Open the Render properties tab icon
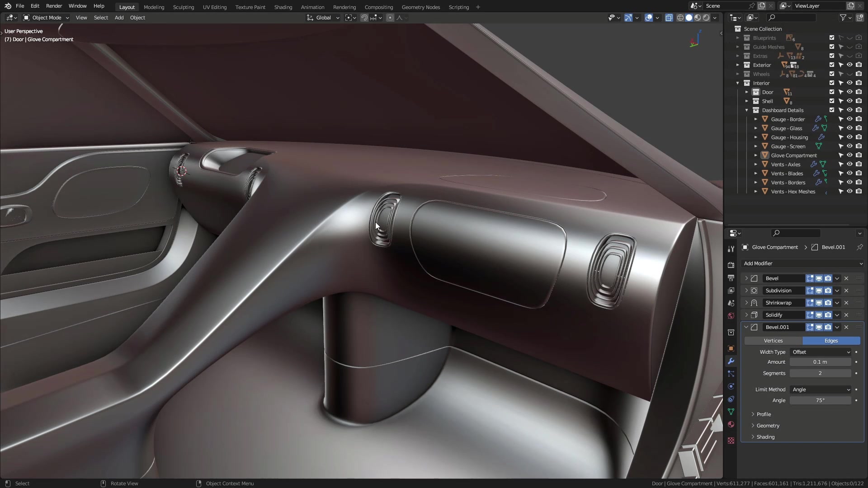 coord(731,265)
